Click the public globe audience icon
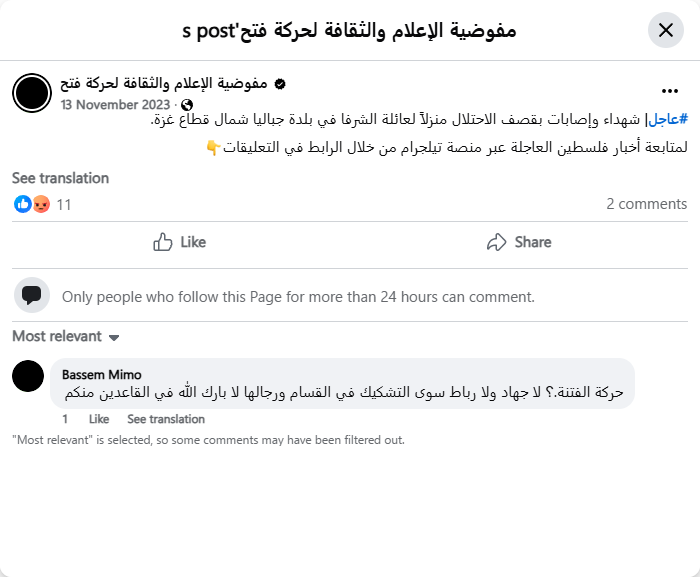This screenshot has width=700, height=577. pyautogui.click(x=186, y=104)
